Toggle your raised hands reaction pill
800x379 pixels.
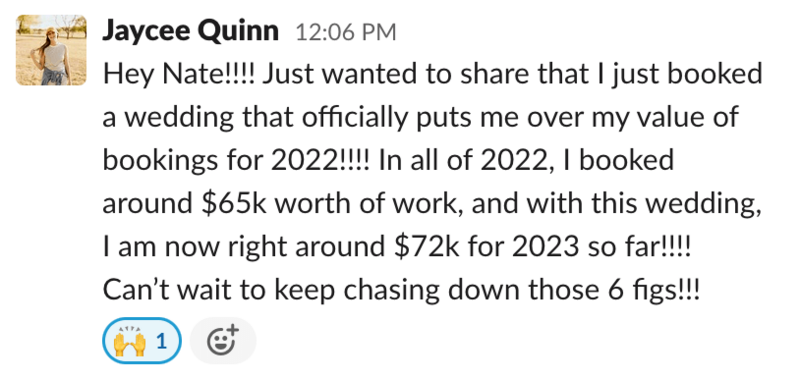(142, 341)
